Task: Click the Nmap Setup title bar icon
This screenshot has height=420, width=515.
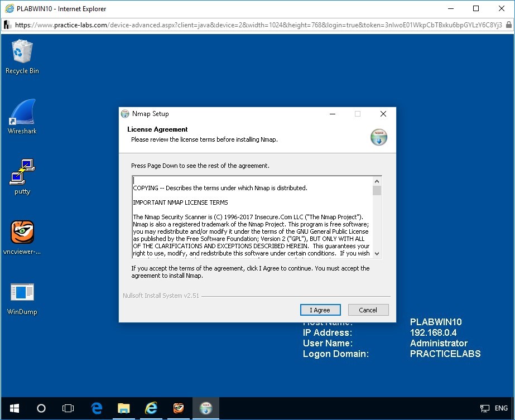Action: pos(125,114)
